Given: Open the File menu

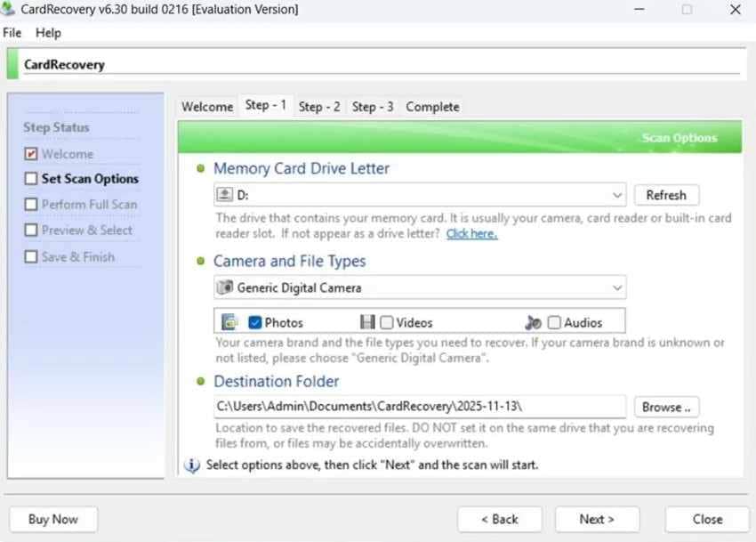Looking at the screenshot, I should click(12, 33).
